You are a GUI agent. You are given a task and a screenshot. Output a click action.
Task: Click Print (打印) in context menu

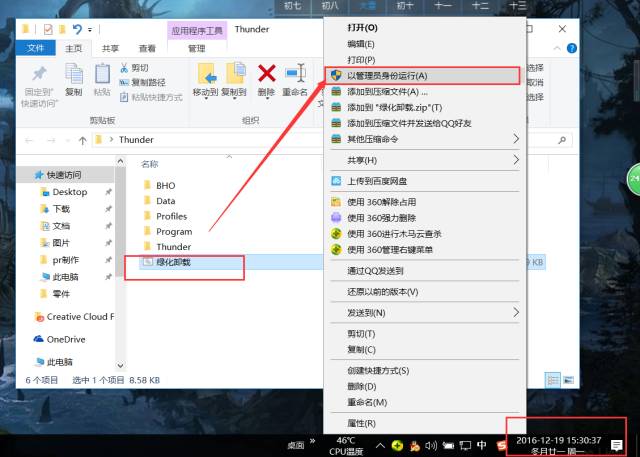pyautogui.click(x=361, y=60)
